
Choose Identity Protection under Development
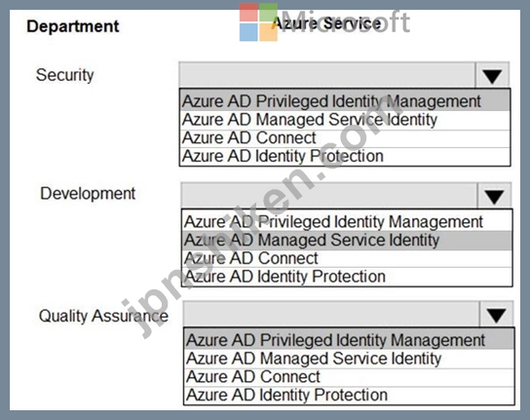click(x=347, y=277)
